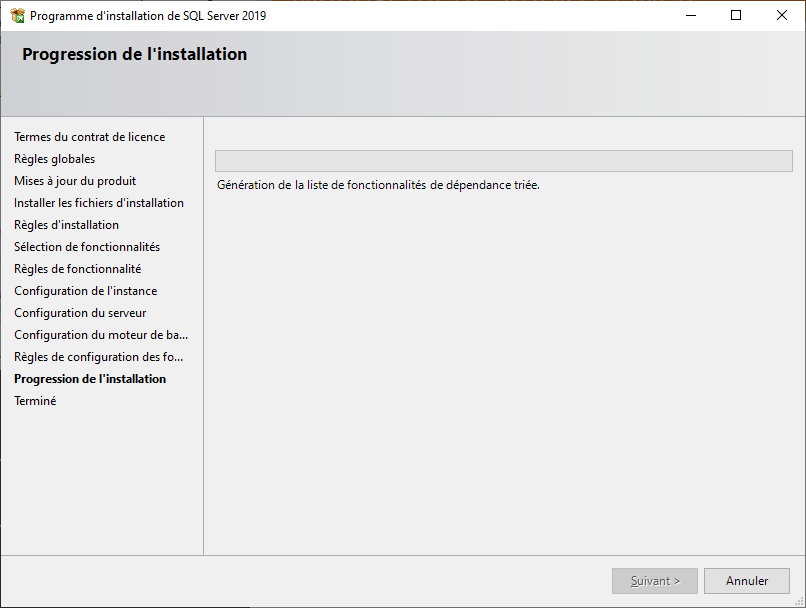Minimize the SQL Server setup window

tap(691, 15)
